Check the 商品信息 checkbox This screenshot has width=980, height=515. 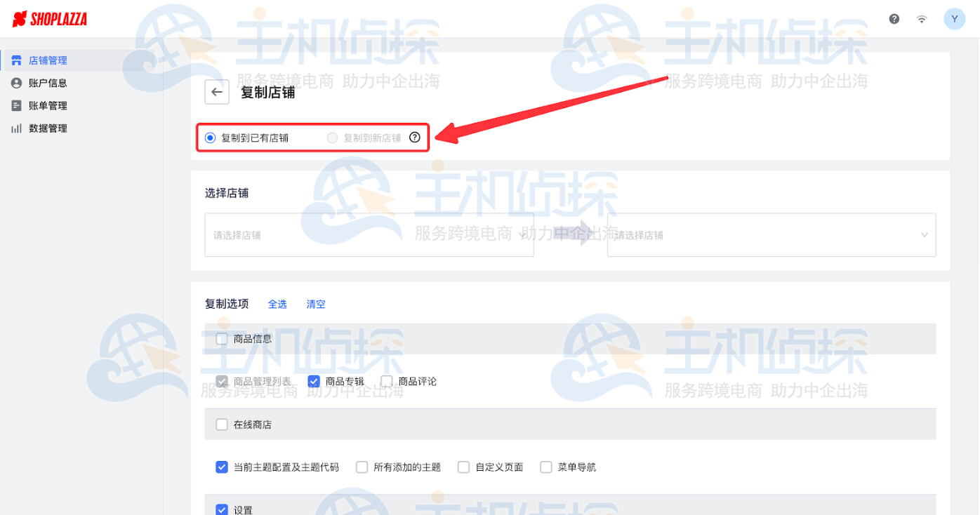[222, 339]
